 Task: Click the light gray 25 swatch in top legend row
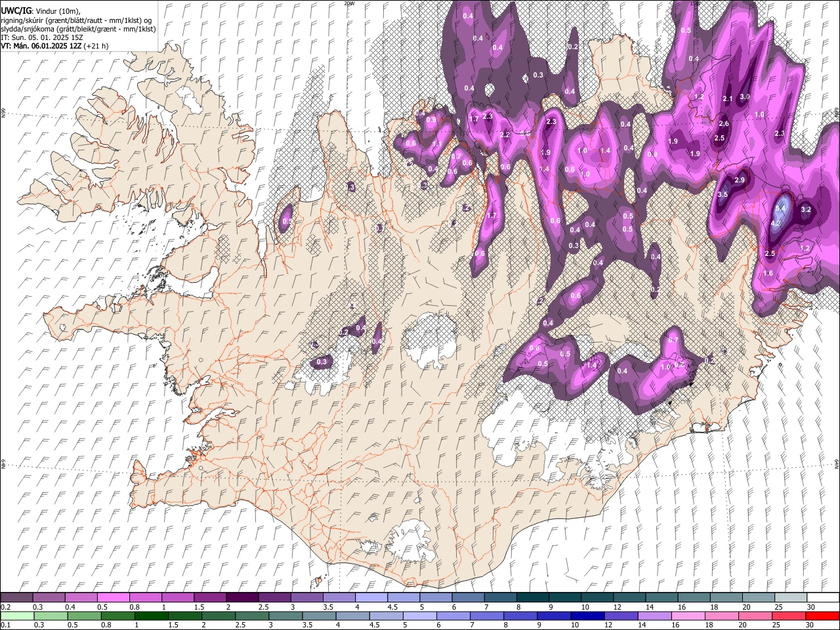click(x=791, y=597)
